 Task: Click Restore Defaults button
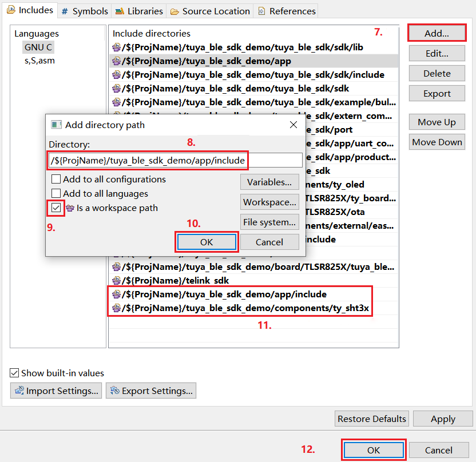pyautogui.click(x=371, y=419)
